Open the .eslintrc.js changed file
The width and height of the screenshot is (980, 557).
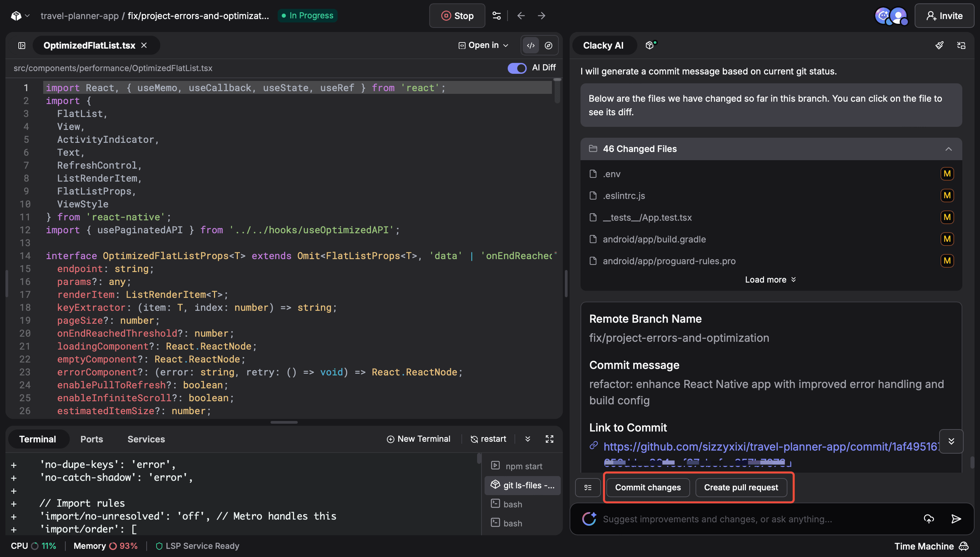(x=771, y=196)
